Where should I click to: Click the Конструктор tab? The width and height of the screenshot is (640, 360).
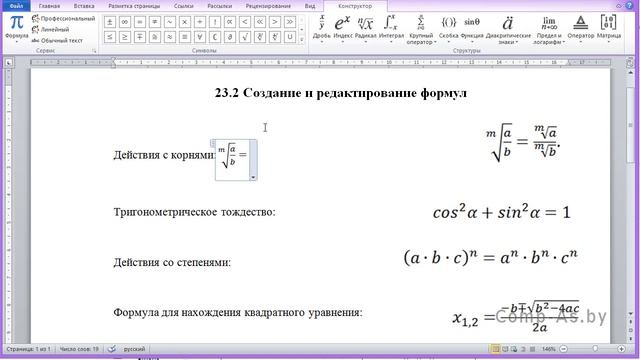click(355, 6)
